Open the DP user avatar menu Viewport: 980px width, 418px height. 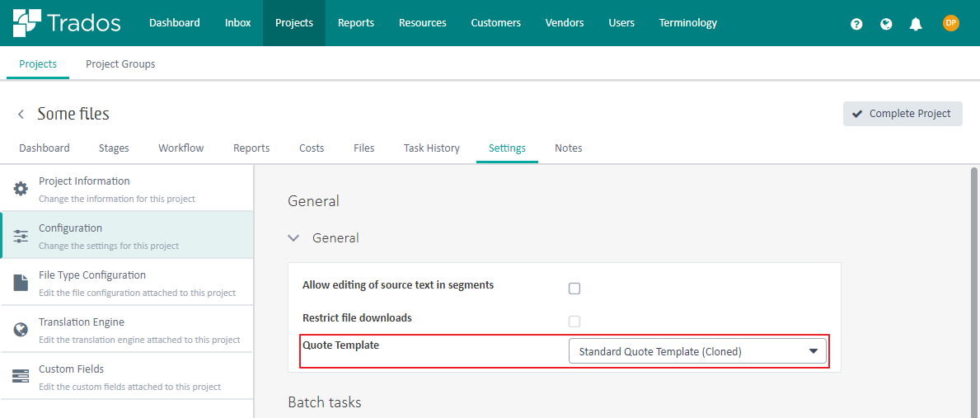(x=950, y=23)
